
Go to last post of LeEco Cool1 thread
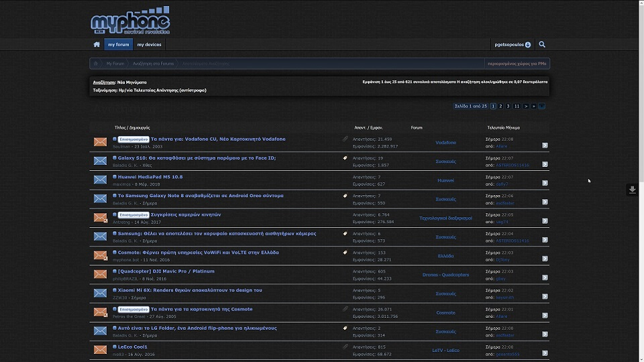point(545,353)
